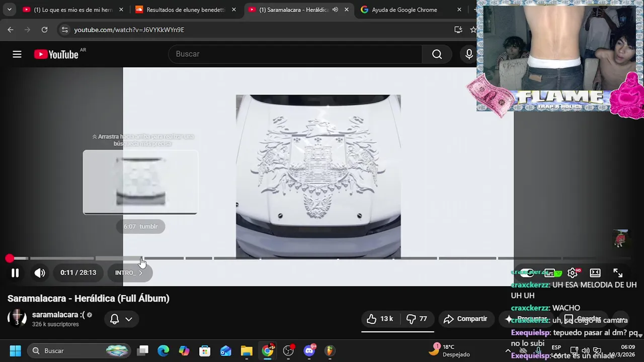Viewport: 644px width, 362px height.
Task: Open the video player settings gear
Action: tap(573, 273)
